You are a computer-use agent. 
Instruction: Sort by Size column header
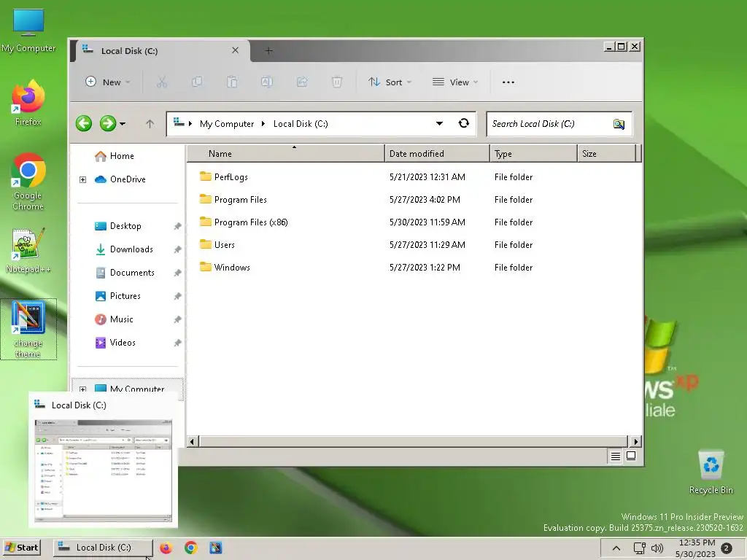(x=607, y=153)
